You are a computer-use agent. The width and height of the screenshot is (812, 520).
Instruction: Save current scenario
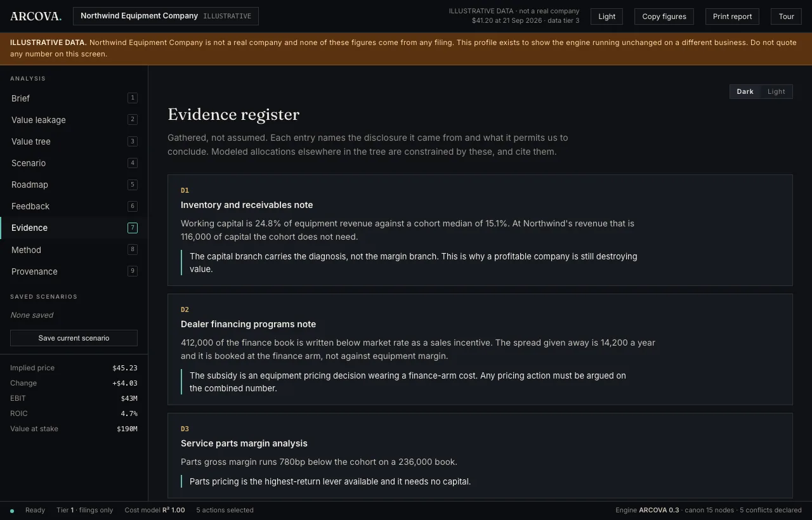pyautogui.click(x=74, y=338)
